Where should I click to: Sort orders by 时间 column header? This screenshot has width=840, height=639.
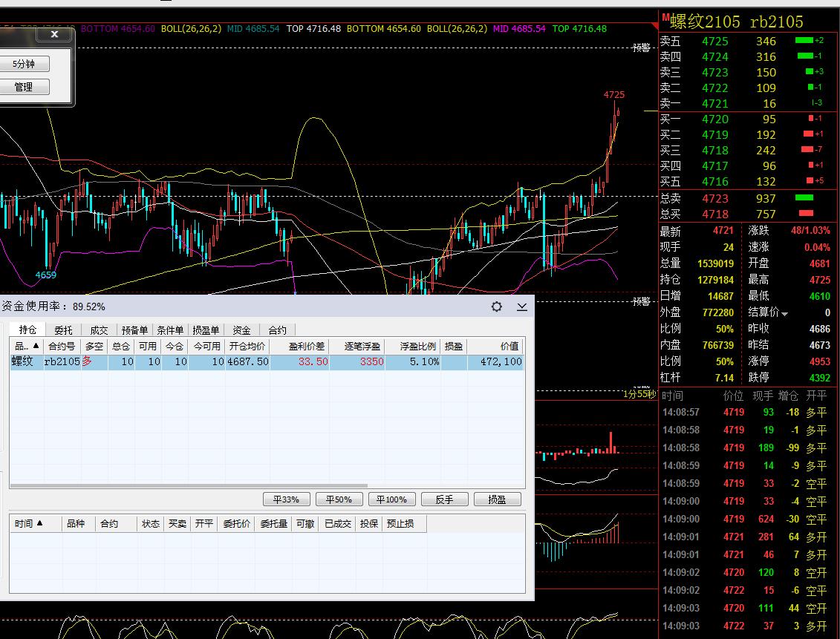click(28, 523)
